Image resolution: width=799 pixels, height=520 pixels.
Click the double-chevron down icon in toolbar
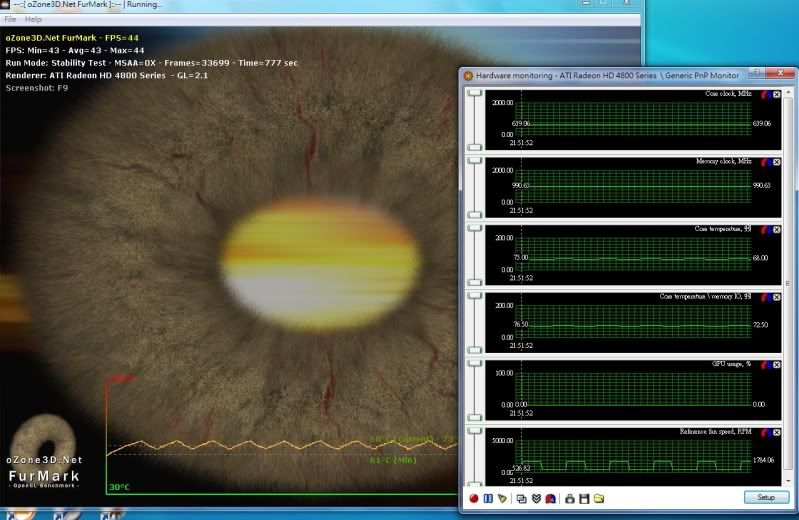click(x=536, y=498)
